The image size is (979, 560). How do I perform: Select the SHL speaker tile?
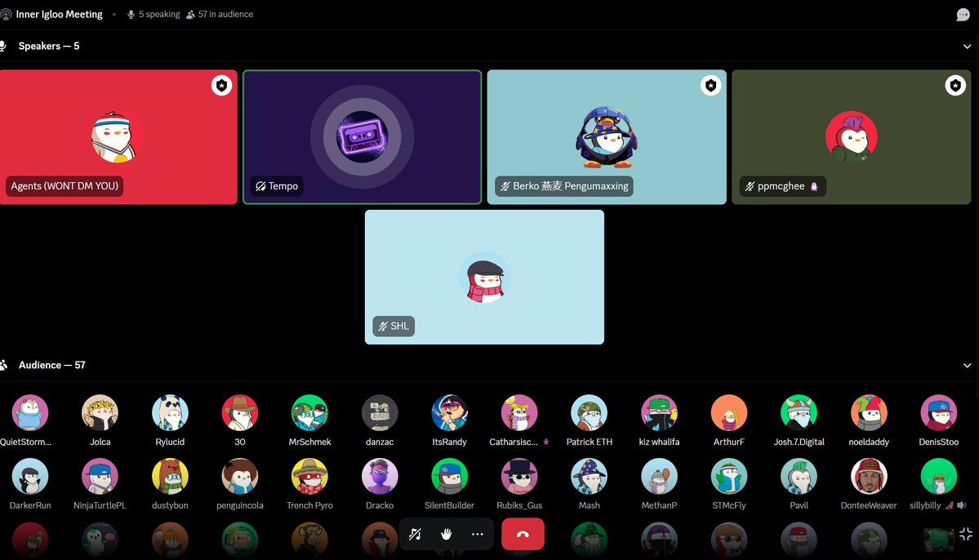click(484, 277)
